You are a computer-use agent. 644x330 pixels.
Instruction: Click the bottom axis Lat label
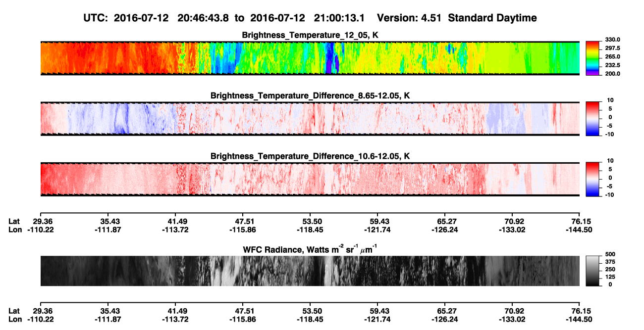pos(14,312)
